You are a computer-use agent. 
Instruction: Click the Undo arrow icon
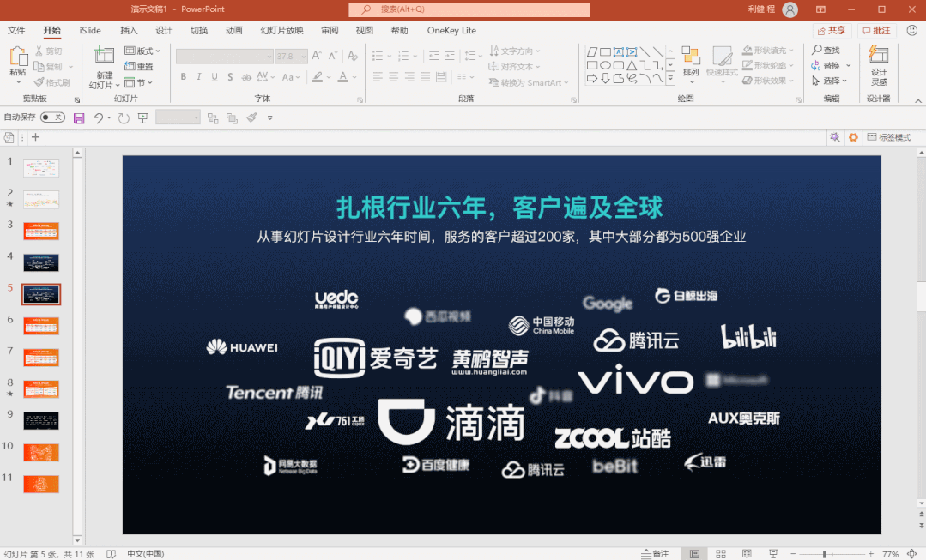coord(98,117)
